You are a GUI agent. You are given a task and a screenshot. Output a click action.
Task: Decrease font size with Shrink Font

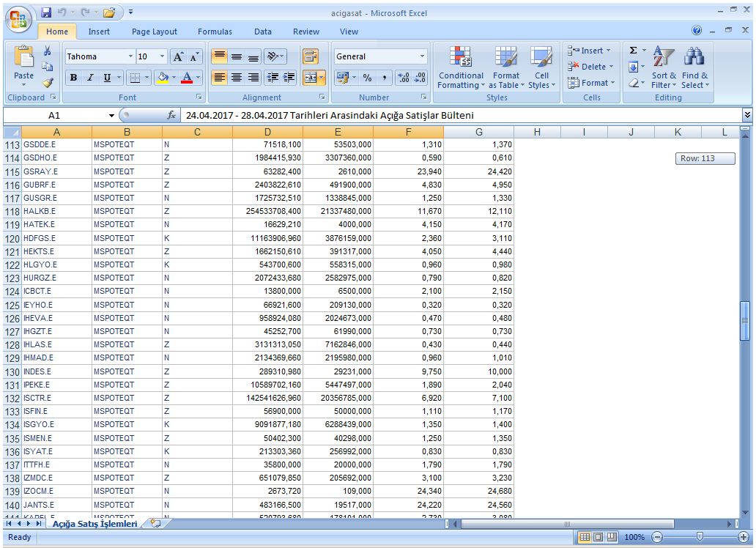pyautogui.click(x=194, y=56)
